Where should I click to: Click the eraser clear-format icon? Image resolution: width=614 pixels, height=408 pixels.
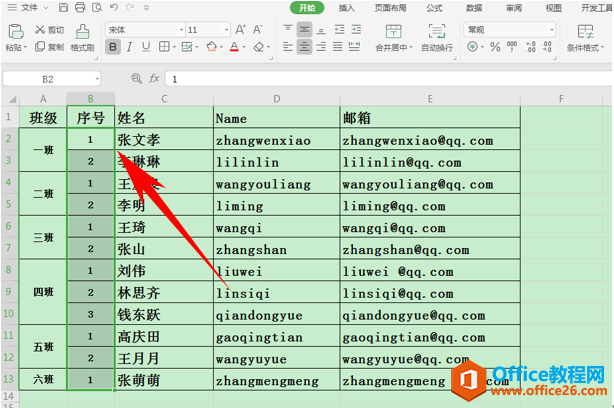pos(258,47)
